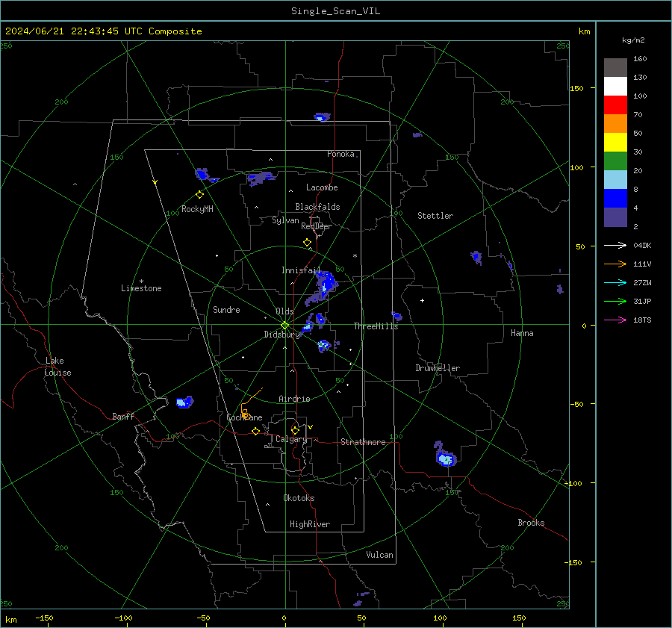Click the RedDeer city label

point(317,226)
